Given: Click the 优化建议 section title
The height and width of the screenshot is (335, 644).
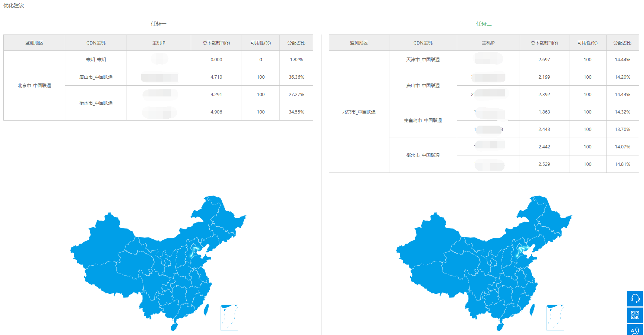Looking at the screenshot, I should coord(14,6).
